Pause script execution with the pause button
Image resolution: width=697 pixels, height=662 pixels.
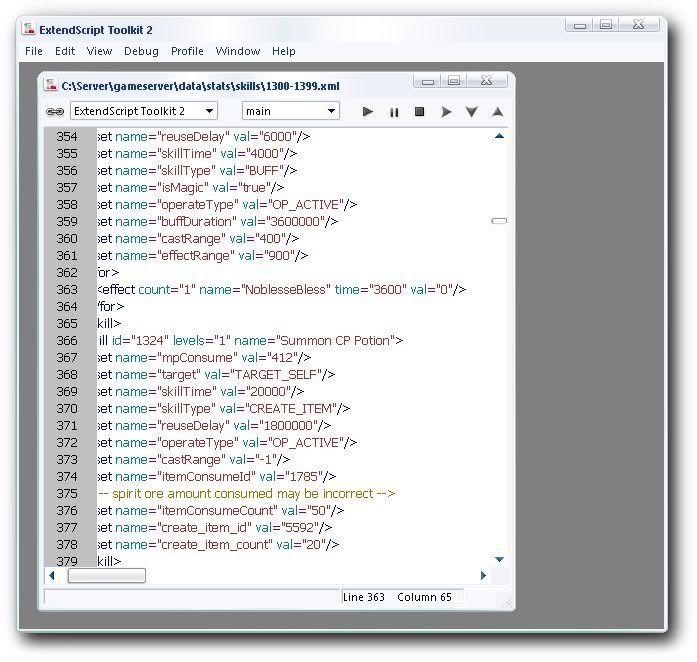(394, 112)
